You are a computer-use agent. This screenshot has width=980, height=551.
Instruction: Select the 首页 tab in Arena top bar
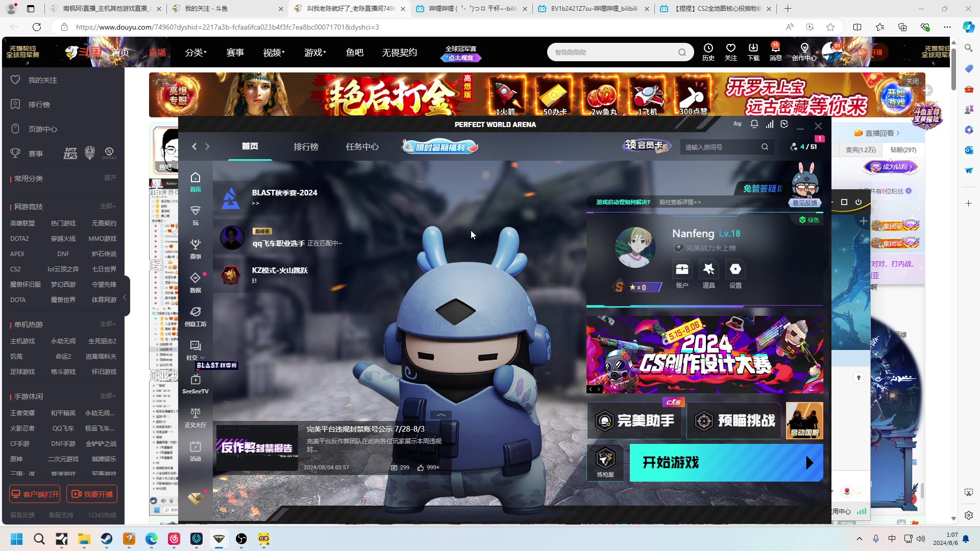(x=250, y=147)
